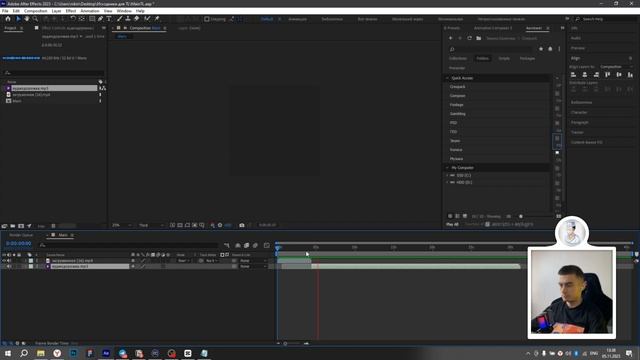Image resolution: width=640 pixels, height=360 pixels.
Task: Select the Clone Stamp tool
Action: click(x=128, y=19)
